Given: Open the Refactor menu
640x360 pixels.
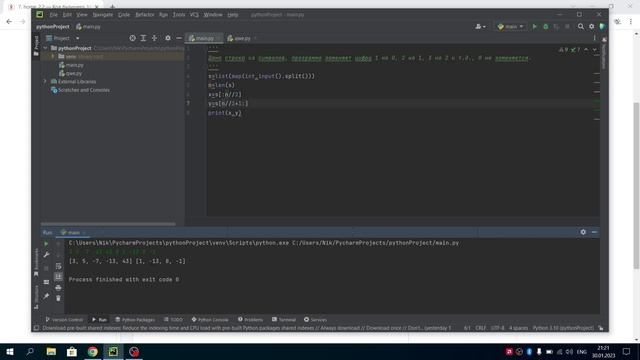Looking at the screenshot, I should click(144, 15).
